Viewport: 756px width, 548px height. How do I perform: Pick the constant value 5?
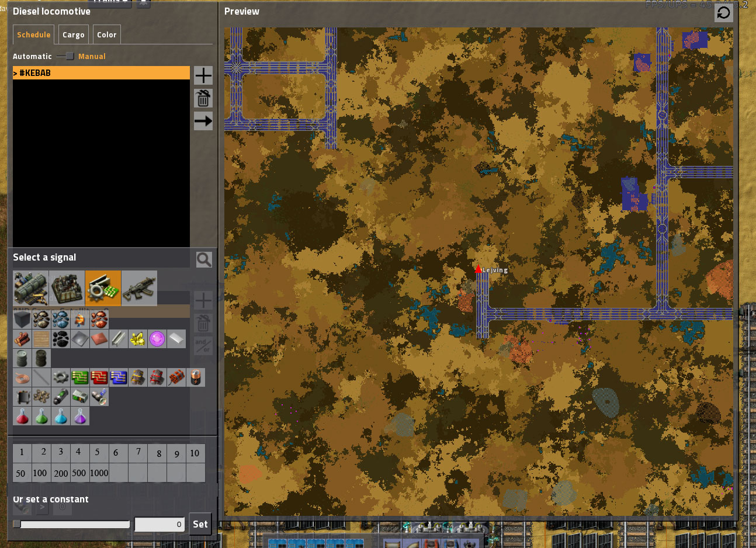click(99, 453)
